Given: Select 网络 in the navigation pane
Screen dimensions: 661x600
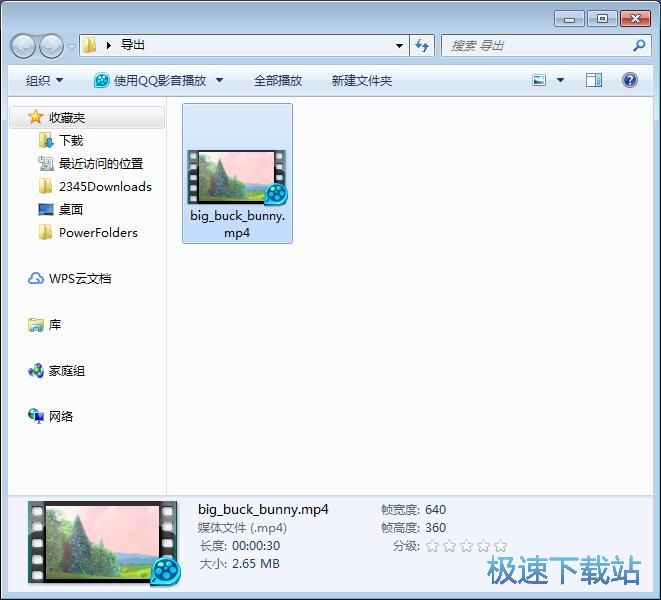Looking at the screenshot, I should [61, 416].
